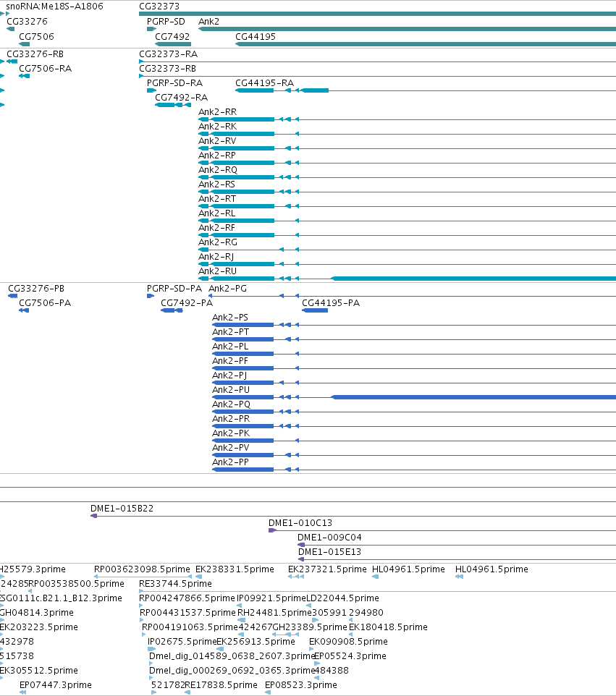Click snoRNA:Me18S-A1806 label

click(x=54, y=7)
